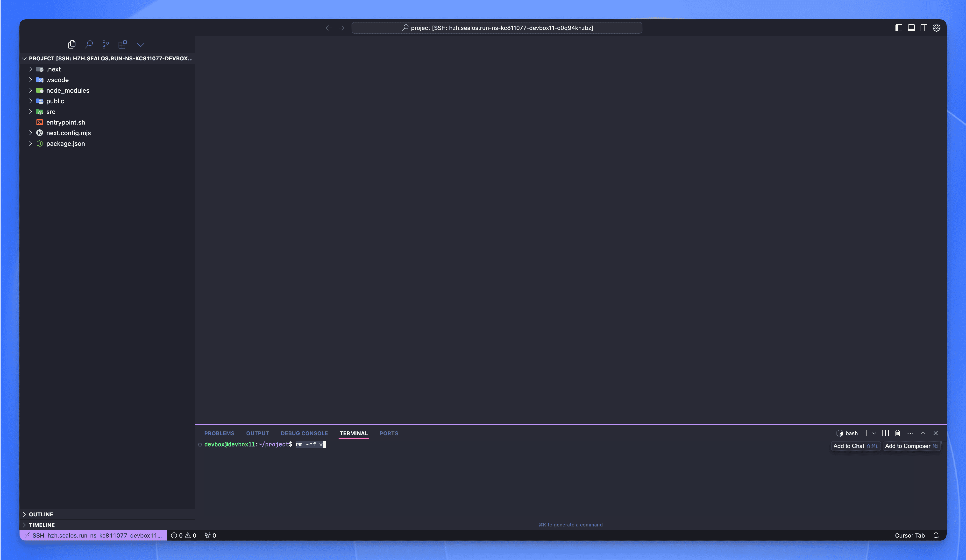Maximize the panel with the up chevron
The width and height of the screenshot is (966, 560).
[x=923, y=433]
